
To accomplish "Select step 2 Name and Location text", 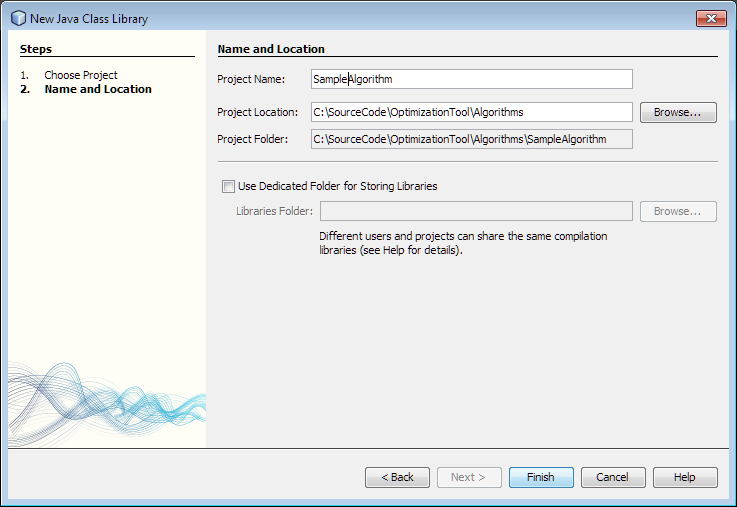I will click(x=98, y=89).
